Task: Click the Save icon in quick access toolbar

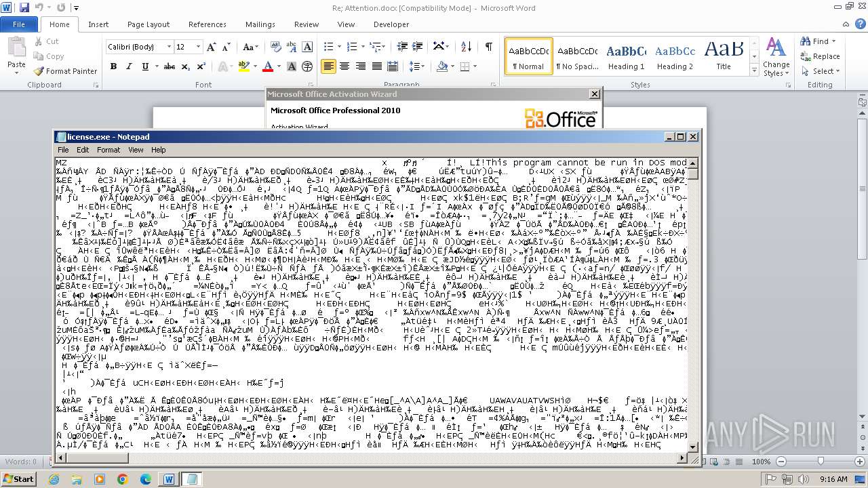Action: pos(24,8)
